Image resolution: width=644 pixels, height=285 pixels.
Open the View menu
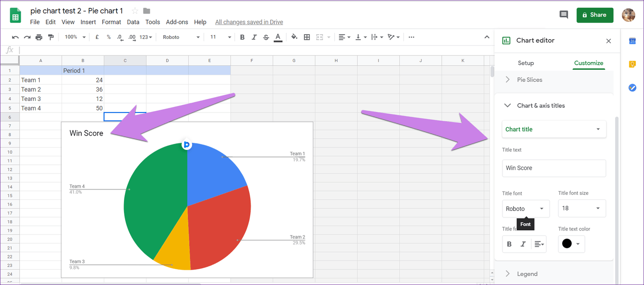point(68,22)
